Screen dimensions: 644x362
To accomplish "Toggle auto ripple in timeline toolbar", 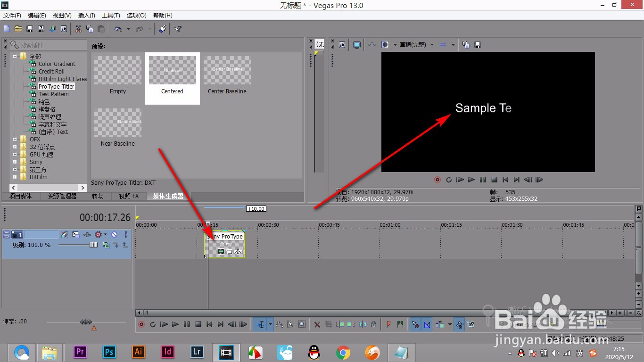I will [x=440, y=324].
